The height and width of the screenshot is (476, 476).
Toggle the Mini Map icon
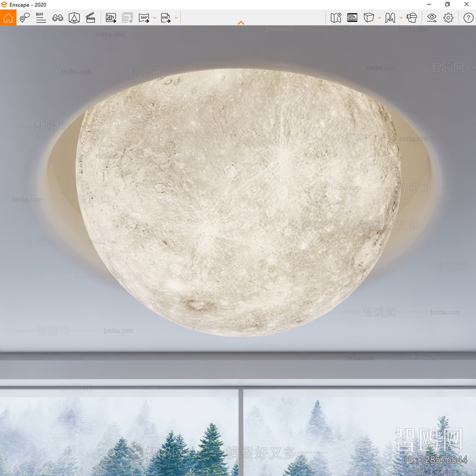click(x=336, y=18)
